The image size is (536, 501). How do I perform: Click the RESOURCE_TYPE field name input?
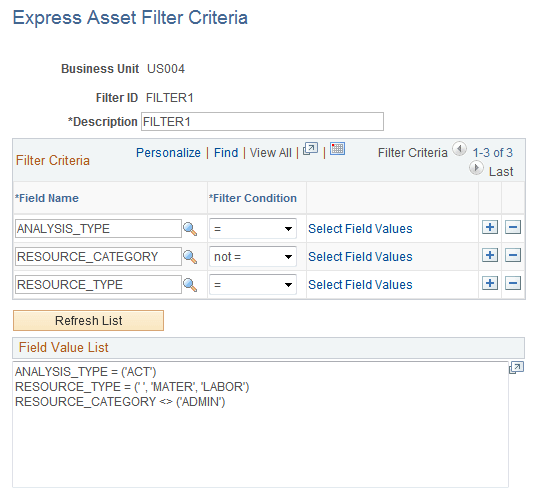(98, 285)
